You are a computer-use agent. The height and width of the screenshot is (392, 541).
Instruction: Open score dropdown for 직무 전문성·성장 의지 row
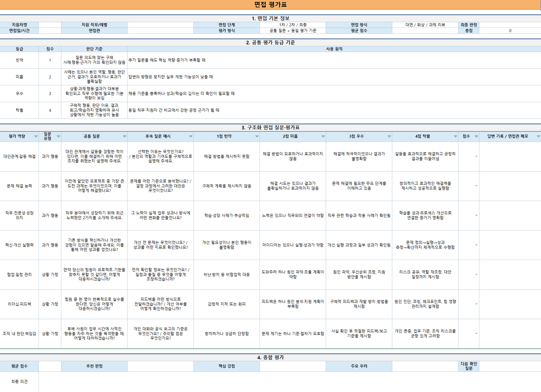[x=476, y=216]
